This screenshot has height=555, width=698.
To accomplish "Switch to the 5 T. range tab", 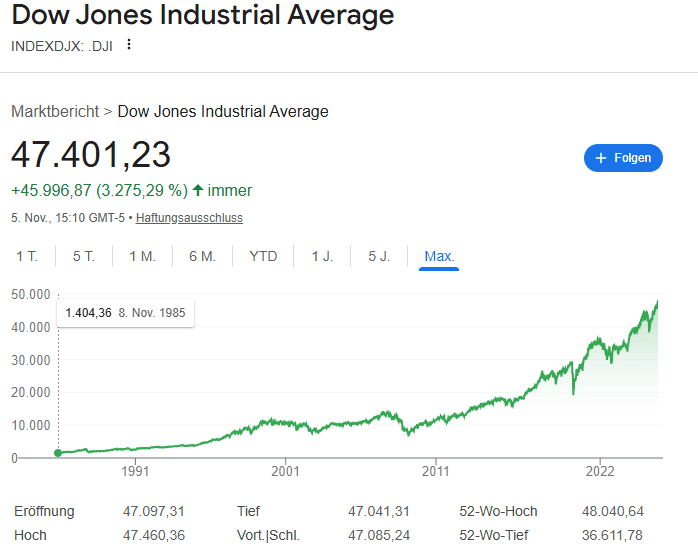I will coord(84,256).
